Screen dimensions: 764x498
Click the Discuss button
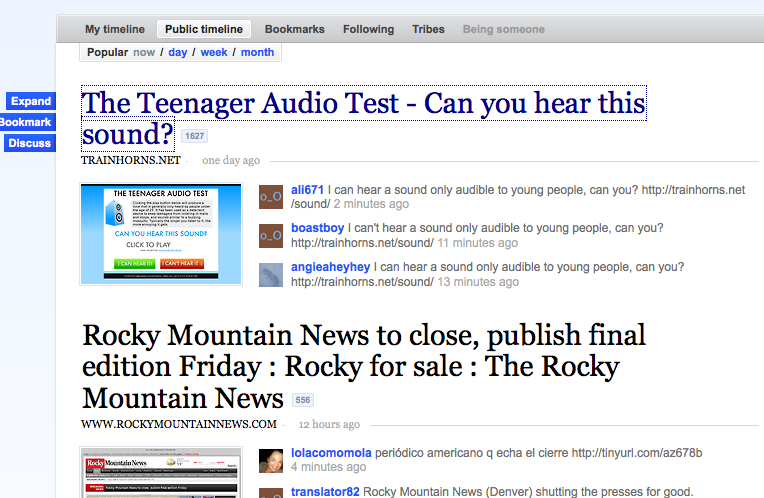pyautogui.click(x=30, y=143)
